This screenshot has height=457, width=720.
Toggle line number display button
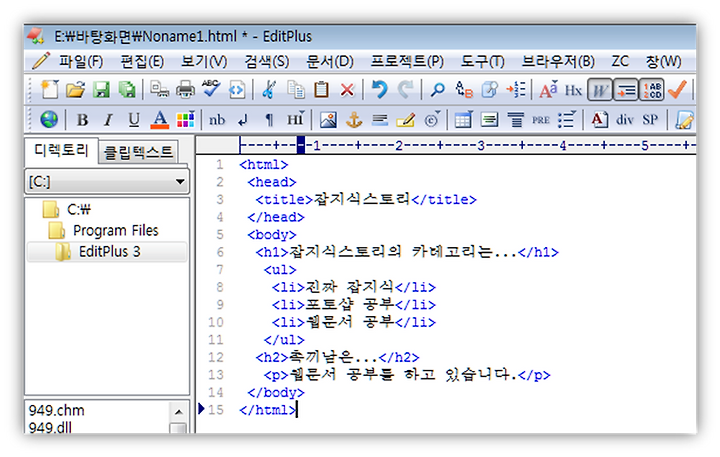[652, 90]
